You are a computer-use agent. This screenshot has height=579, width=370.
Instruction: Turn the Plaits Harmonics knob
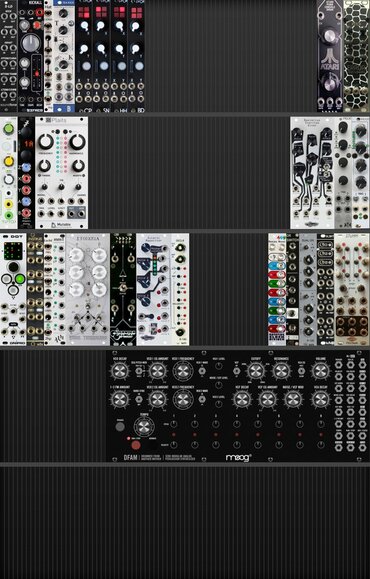(77, 141)
